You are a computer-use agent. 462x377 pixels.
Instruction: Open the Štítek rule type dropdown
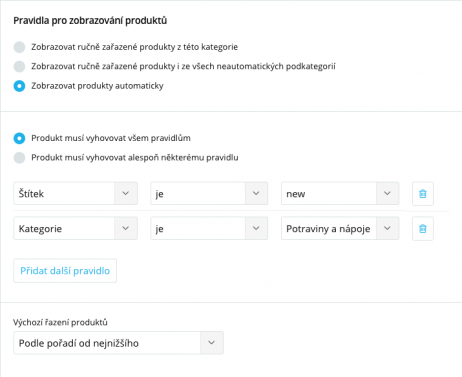coord(75,193)
